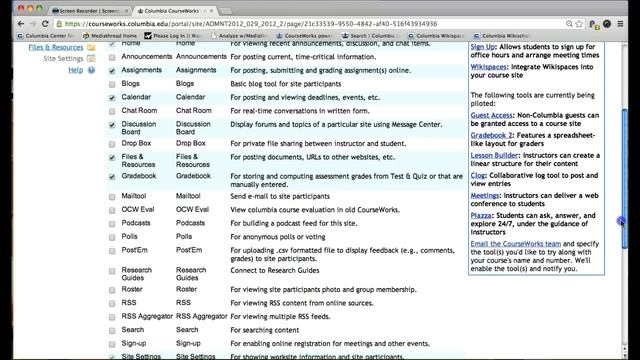
Task: Open the Lesson Builder link
Action: tap(494, 156)
